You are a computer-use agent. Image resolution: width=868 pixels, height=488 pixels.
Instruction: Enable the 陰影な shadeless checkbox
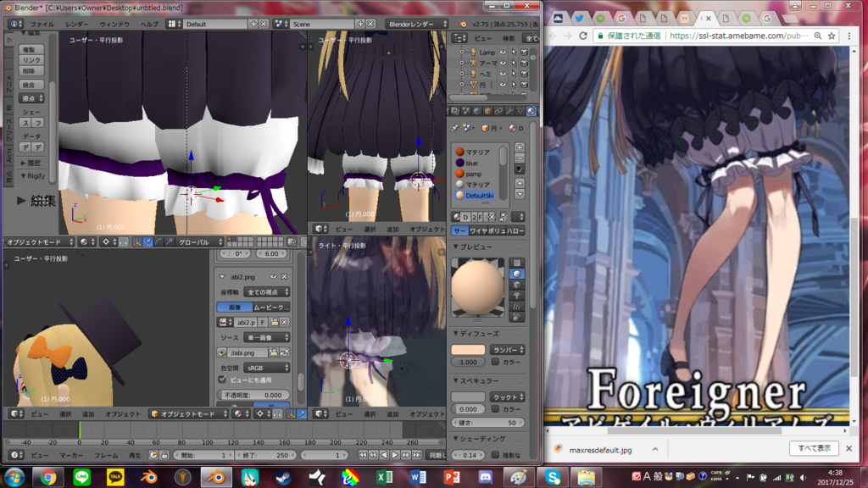point(495,455)
